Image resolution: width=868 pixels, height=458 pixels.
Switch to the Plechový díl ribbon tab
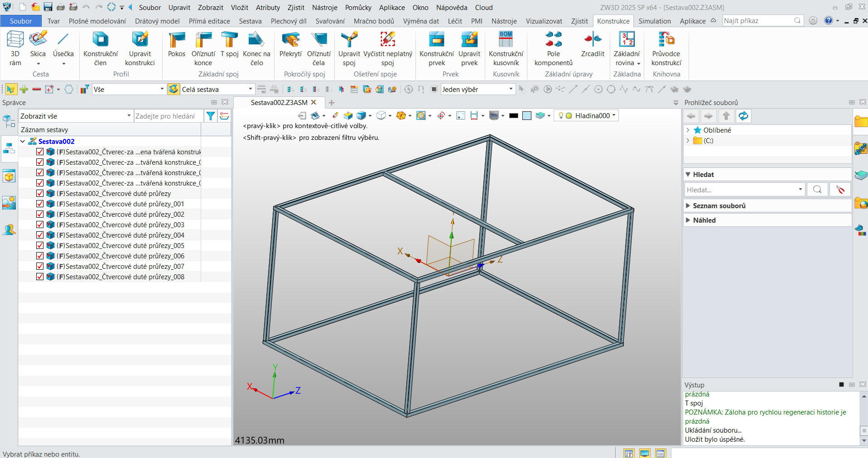[289, 21]
